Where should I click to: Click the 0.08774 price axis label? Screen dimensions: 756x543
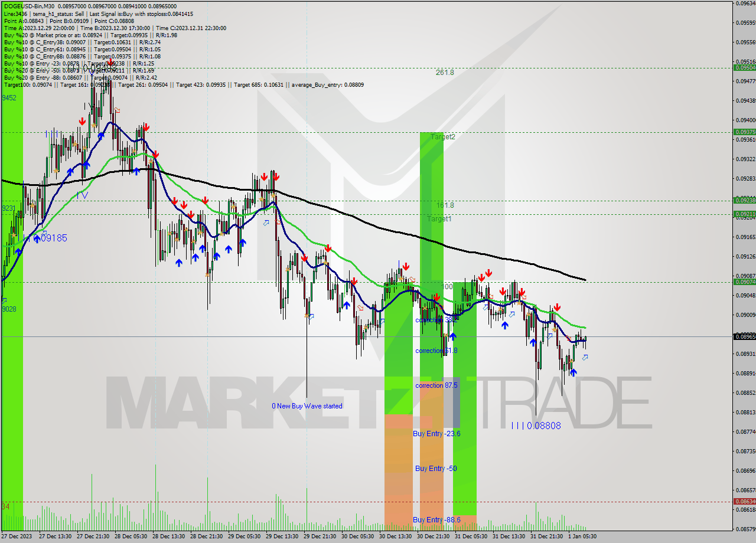click(x=745, y=431)
